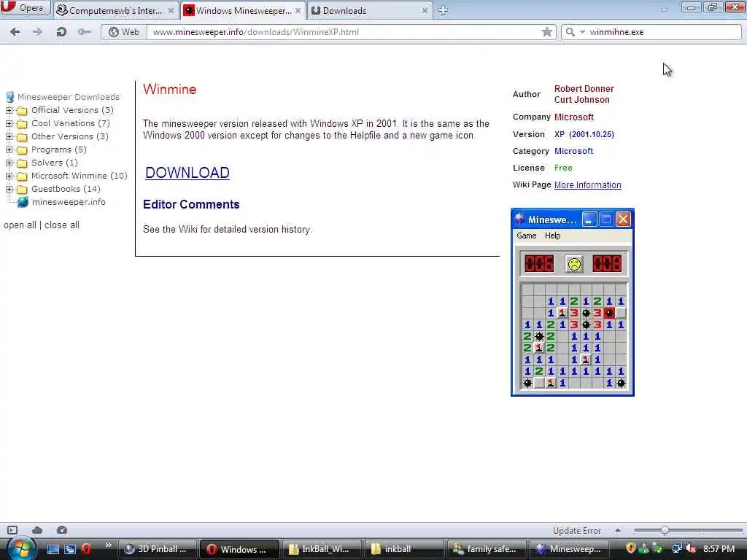Click the Web badge in address bar
Screen dimensions: 747x560
pyautogui.click(x=124, y=32)
